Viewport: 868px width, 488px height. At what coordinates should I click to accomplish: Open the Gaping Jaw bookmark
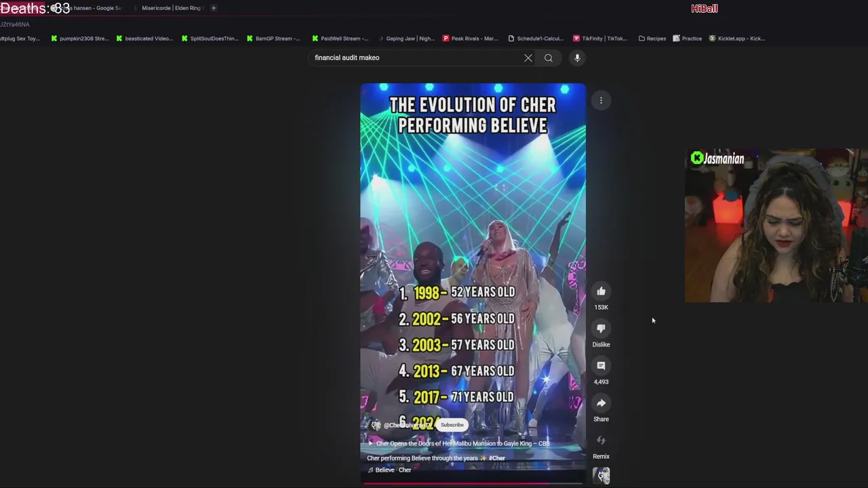(406, 39)
